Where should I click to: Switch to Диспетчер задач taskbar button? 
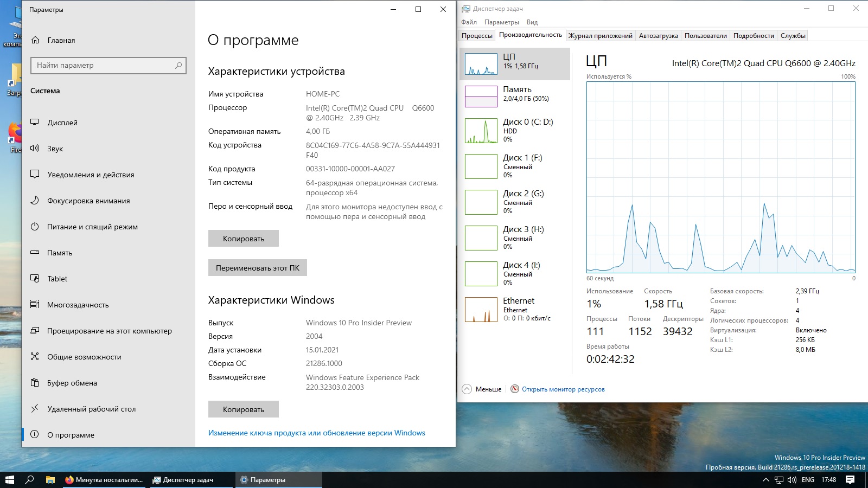pyautogui.click(x=190, y=480)
